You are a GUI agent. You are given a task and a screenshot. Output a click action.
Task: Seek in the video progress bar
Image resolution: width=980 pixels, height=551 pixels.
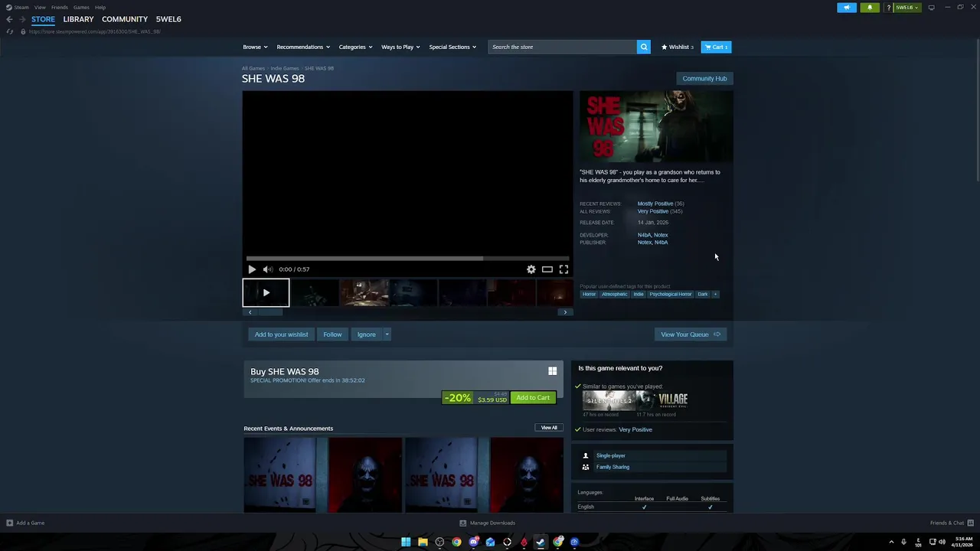[407, 259]
